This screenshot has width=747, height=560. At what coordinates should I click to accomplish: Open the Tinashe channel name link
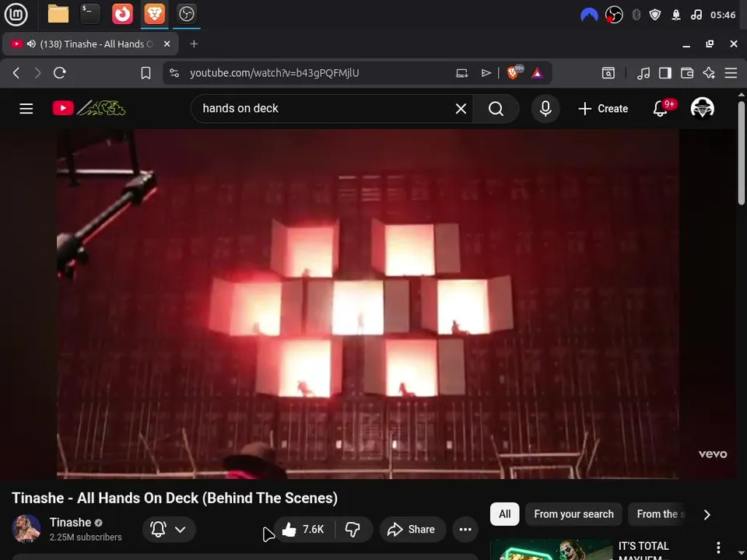click(x=70, y=523)
